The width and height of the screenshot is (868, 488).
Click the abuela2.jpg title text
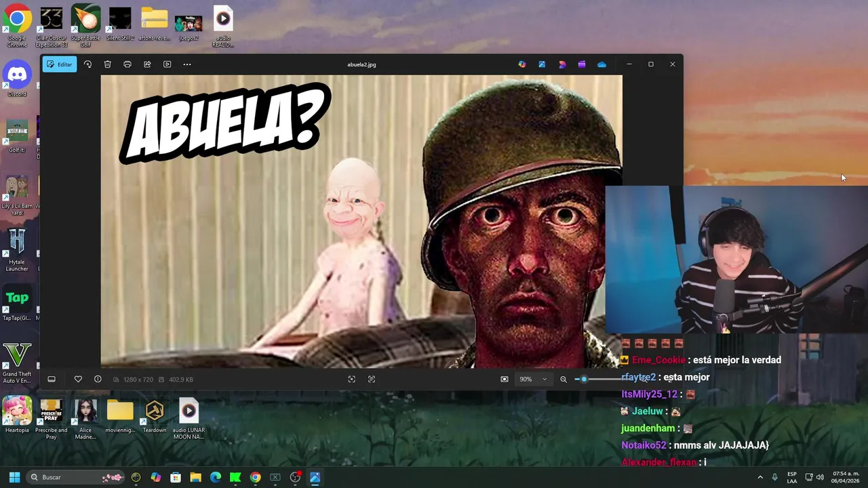361,64
